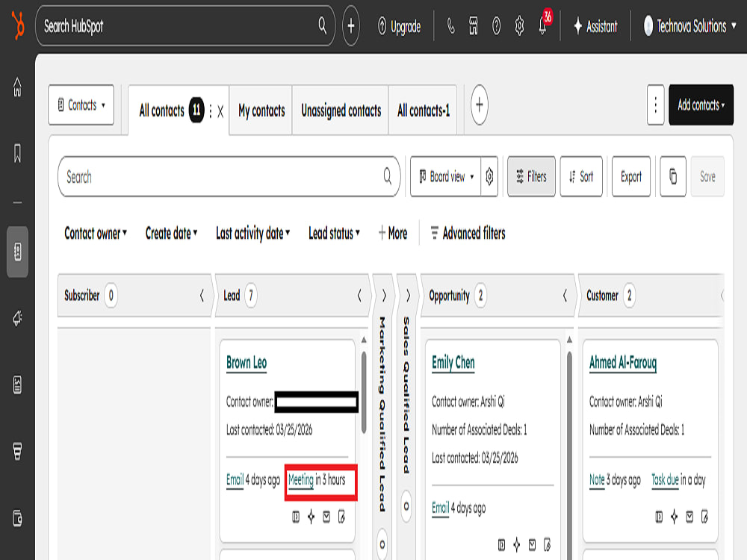Open All contacts tab options menu

pos(211,111)
